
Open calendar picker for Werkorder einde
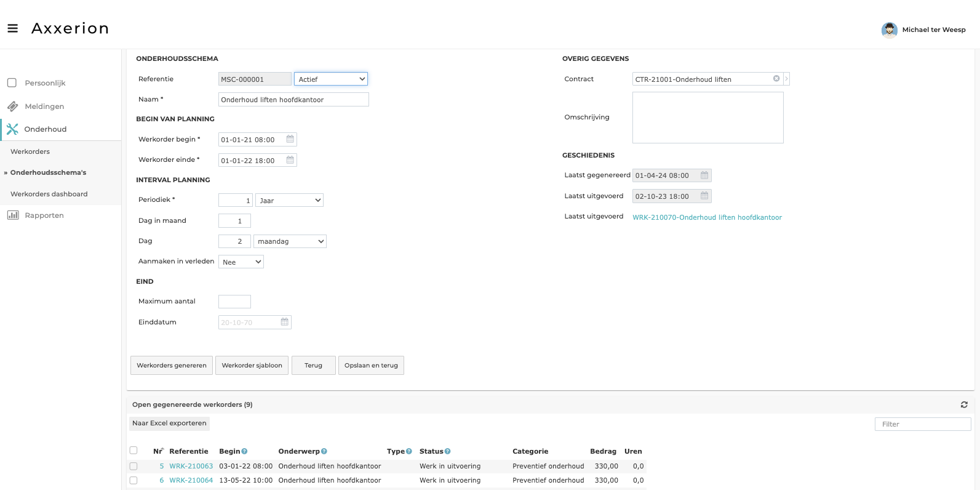tap(290, 160)
